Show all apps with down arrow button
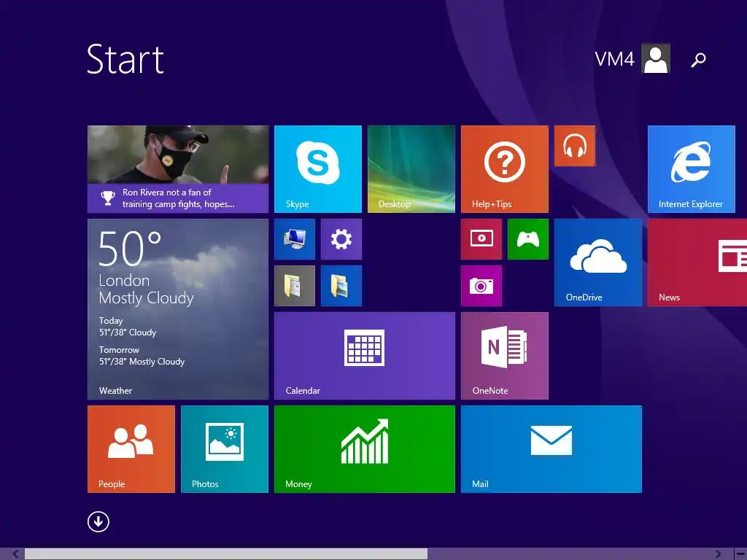 pos(98,521)
